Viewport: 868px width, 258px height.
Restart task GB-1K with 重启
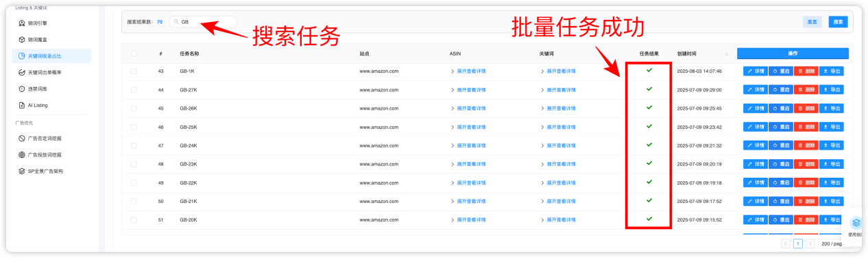781,71
